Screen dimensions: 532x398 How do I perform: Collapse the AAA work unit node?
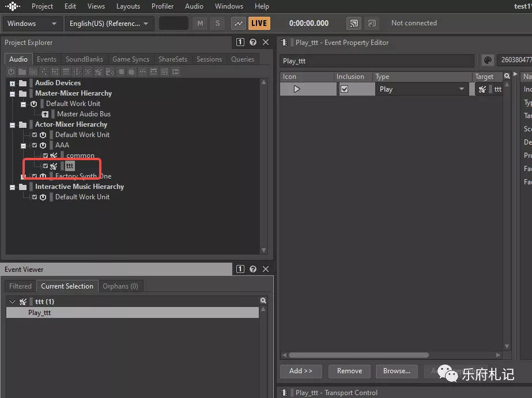point(24,146)
